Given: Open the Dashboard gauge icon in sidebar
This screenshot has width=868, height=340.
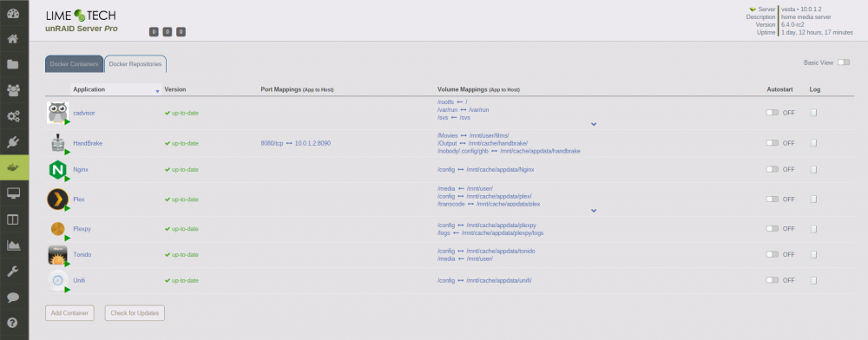Looking at the screenshot, I should 14,14.
